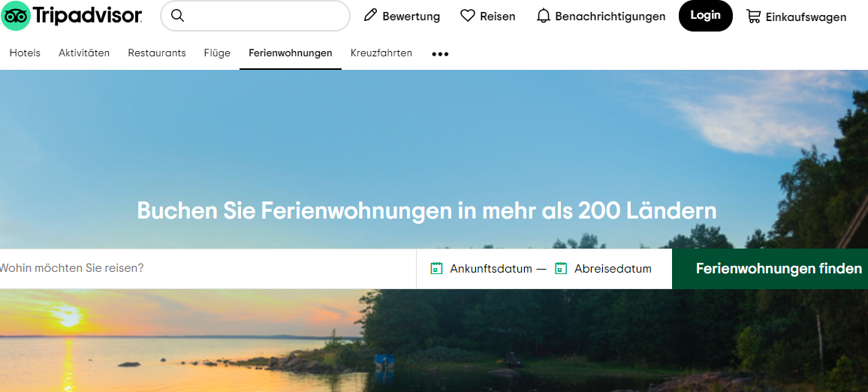Open the Hotels tab

(25, 53)
